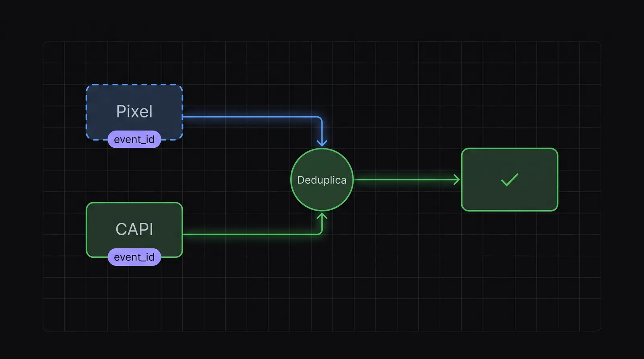Screen dimensions: 644x359
Task: Click the green checkmark icon
Action: click(x=510, y=180)
